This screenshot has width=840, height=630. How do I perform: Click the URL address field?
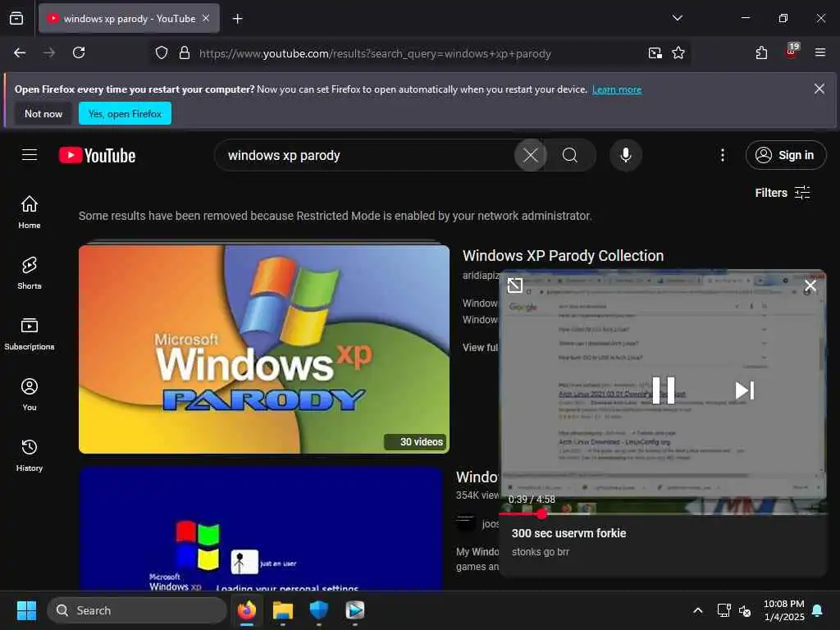(x=375, y=53)
